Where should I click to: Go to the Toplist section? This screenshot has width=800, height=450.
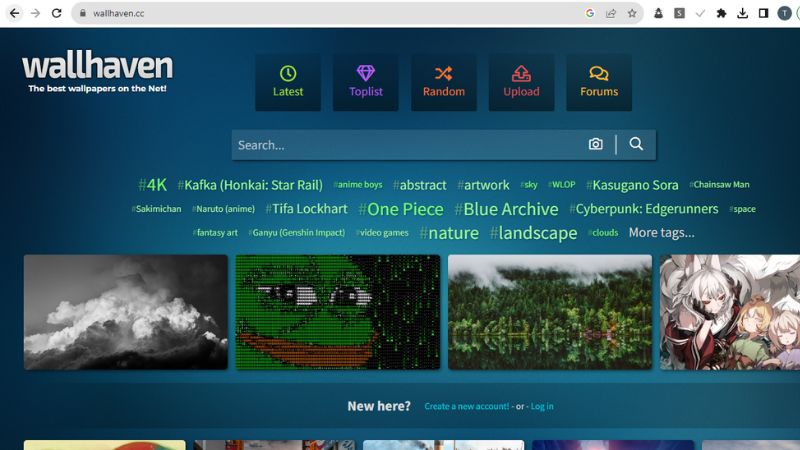tap(365, 82)
